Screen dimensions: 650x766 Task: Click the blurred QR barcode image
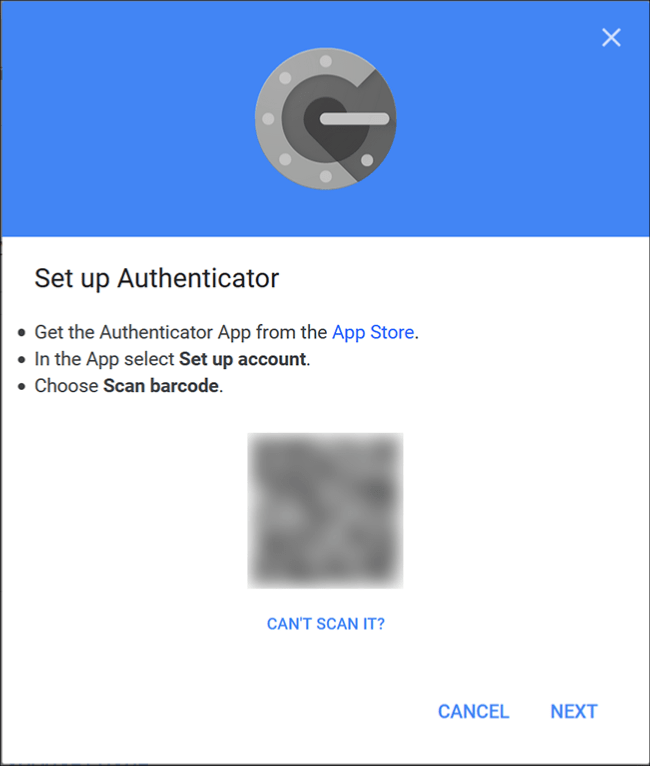[325, 511]
